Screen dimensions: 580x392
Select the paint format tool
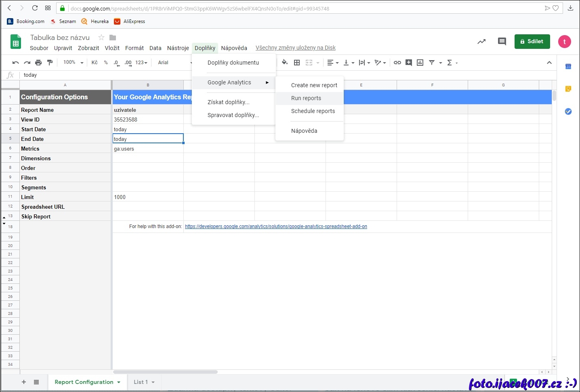tap(50, 63)
